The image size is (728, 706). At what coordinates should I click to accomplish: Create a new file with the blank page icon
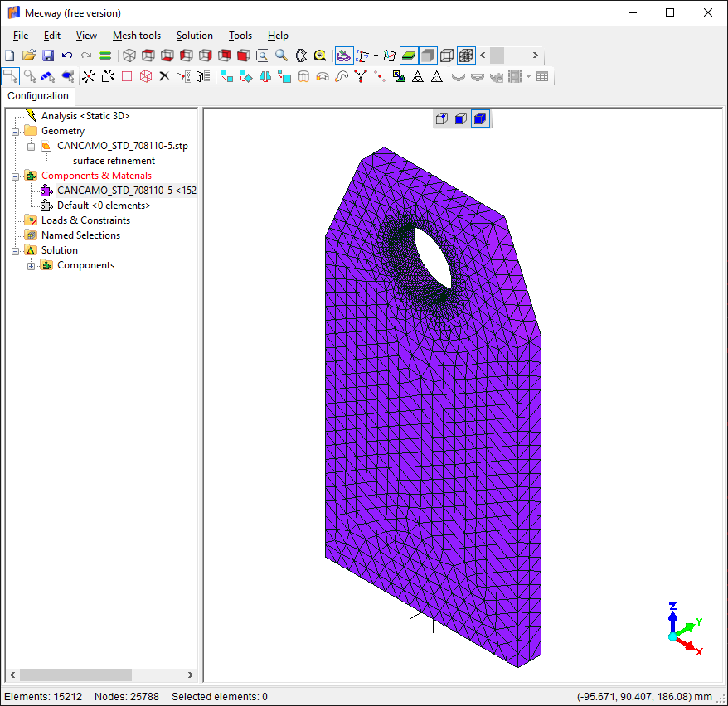pos(9,56)
